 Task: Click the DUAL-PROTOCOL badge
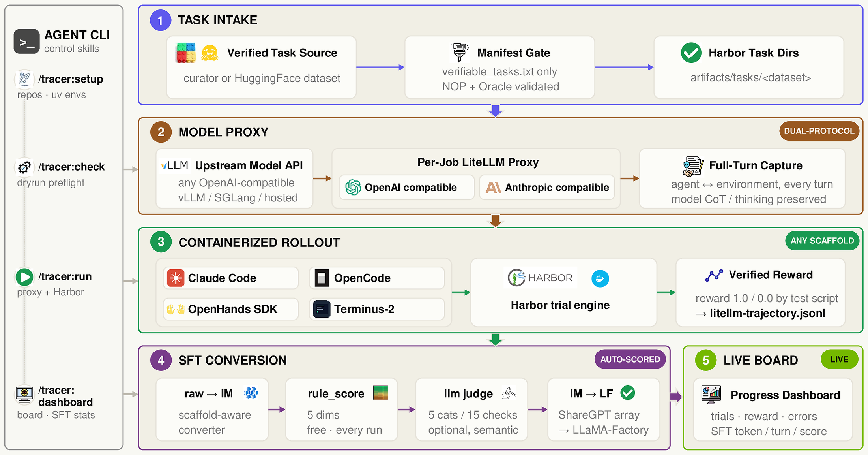(x=819, y=131)
